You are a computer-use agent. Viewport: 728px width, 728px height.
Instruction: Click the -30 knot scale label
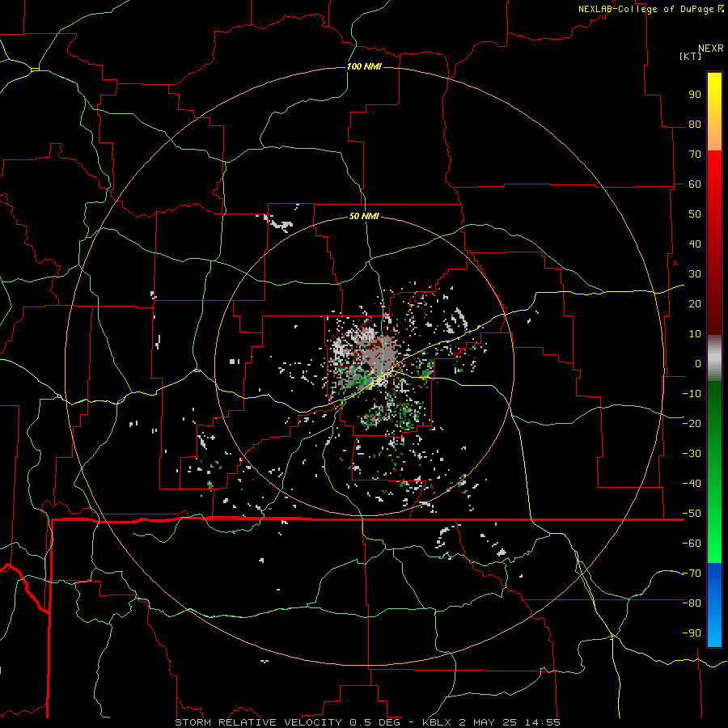(x=692, y=454)
